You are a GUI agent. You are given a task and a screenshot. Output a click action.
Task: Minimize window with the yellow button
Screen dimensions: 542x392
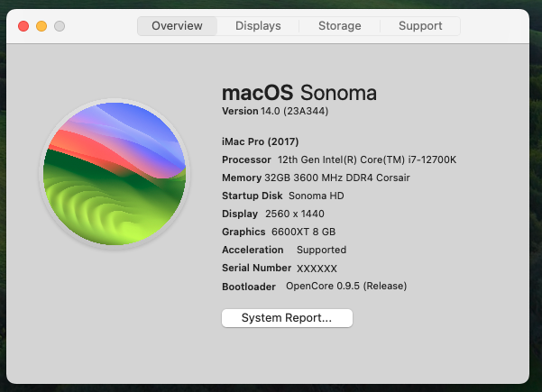pos(41,26)
